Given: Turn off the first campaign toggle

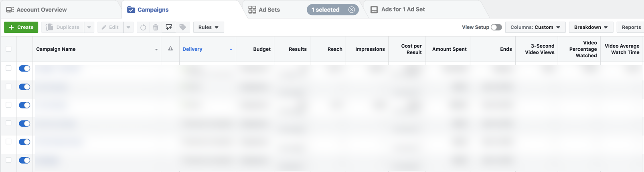Looking at the screenshot, I should point(24,68).
